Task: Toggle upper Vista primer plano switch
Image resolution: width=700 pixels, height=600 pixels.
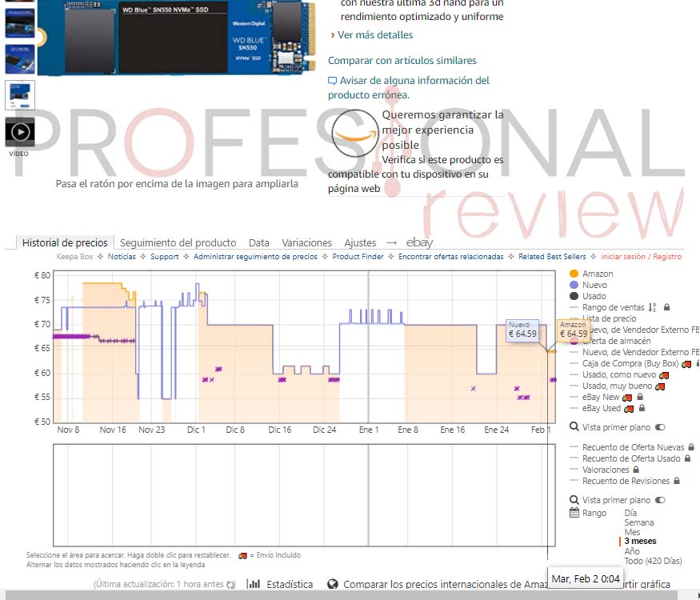Action: click(660, 427)
